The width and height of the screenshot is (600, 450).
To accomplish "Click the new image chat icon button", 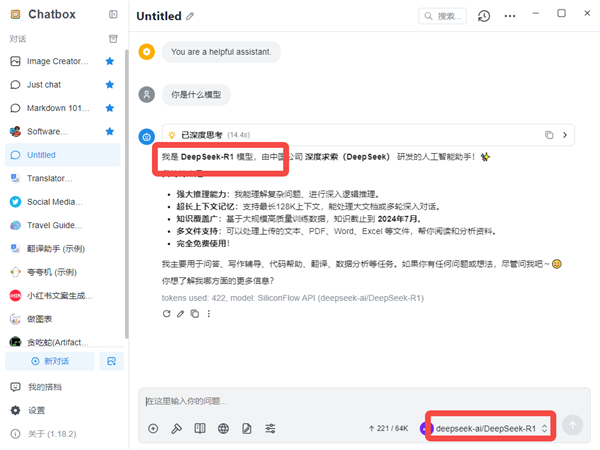I will pyautogui.click(x=111, y=361).
